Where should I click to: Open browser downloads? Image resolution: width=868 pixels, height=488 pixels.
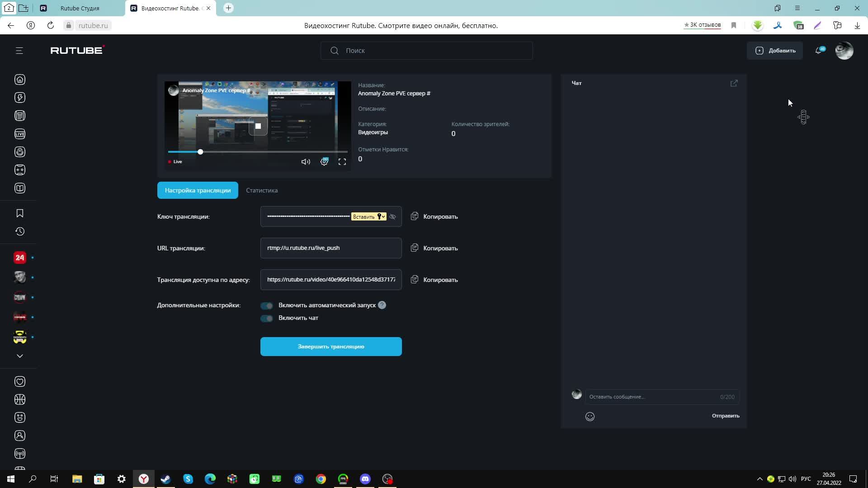[857, 25]
